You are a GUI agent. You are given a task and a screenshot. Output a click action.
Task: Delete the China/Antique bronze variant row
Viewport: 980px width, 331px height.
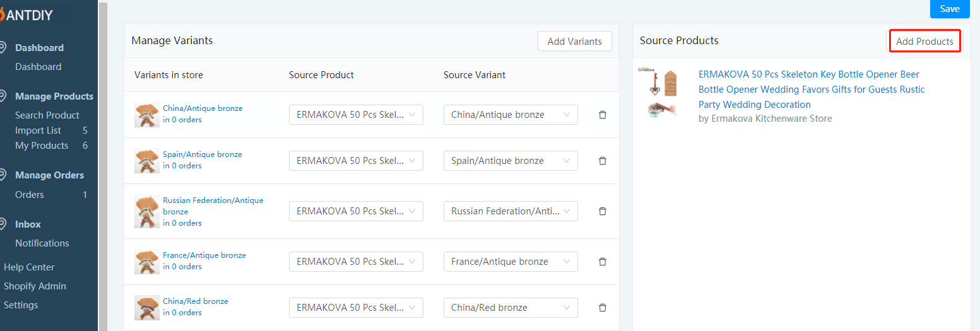[602, 115]
